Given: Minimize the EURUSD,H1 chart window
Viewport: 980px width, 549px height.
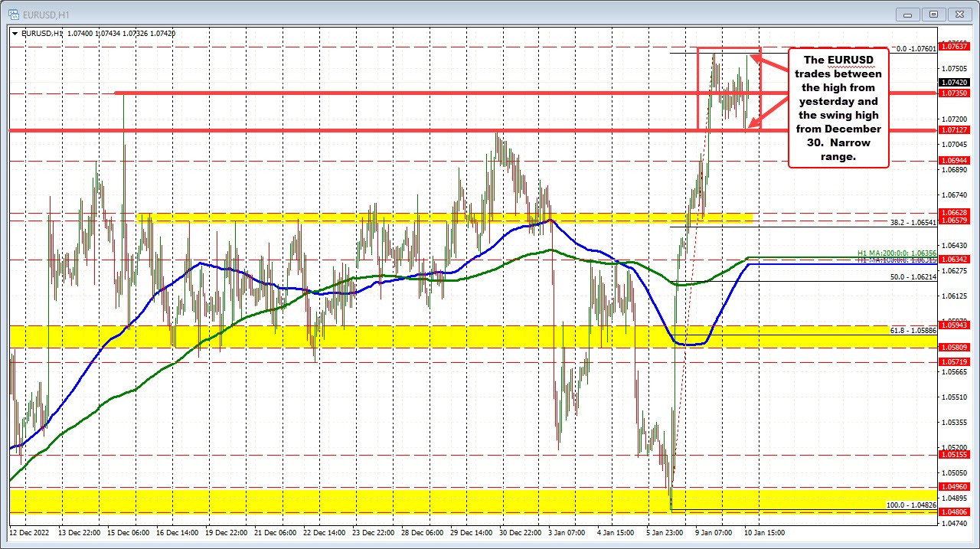Looking at the screenshot, I should pyautogui.click(x=906, y=14).
